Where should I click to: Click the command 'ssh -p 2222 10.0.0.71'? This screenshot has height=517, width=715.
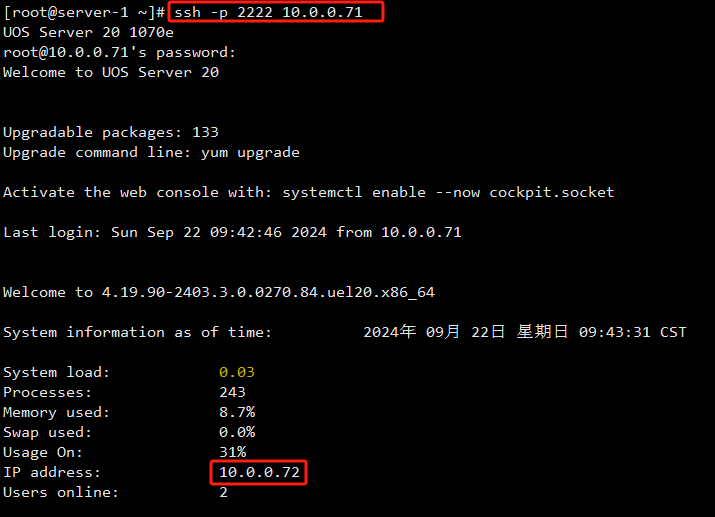pyautogui.click(x=269, y=12)
